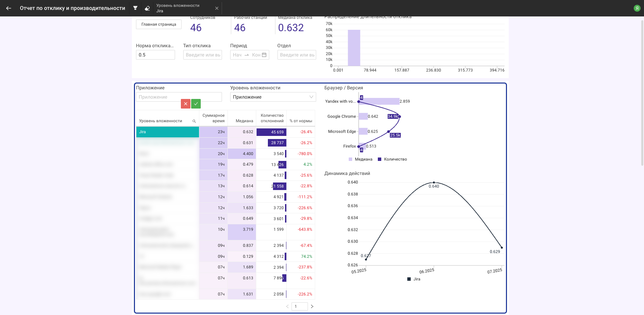Click the eraser clear-filters icon
This screenshot has width=644, height=315.
pyautogui.click(x=147, y=8)
